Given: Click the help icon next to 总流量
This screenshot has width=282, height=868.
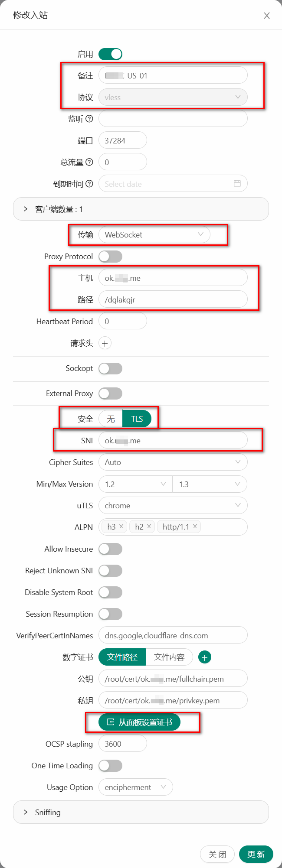Looking at the screenshot, I should click(89, 162).
